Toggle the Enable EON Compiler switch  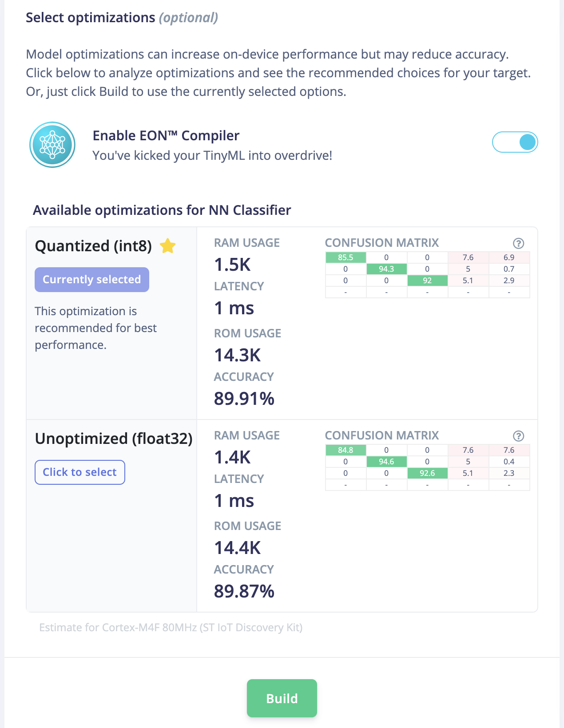(x=515, y=142)
